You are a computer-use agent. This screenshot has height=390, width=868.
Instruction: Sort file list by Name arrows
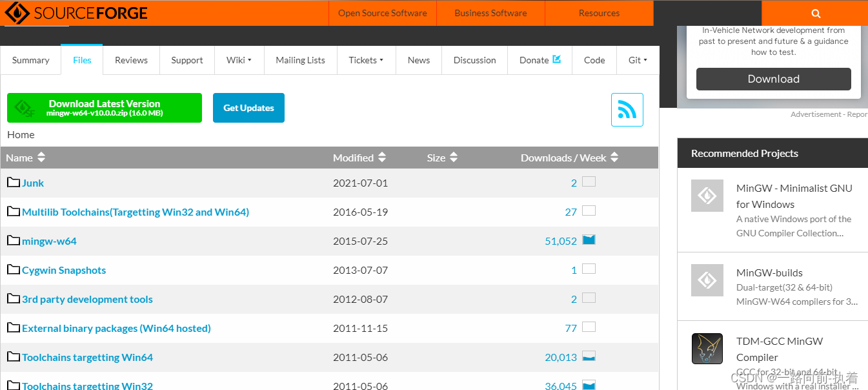pos(41,157)
